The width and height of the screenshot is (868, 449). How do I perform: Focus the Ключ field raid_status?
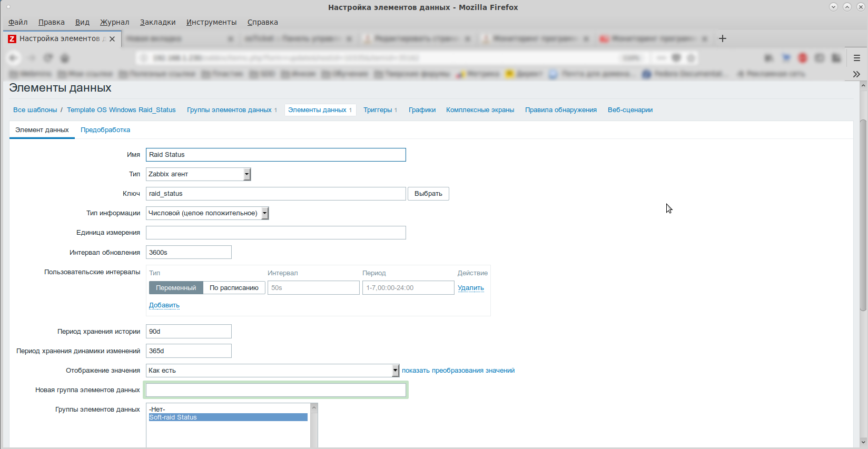tap(276, 194)
